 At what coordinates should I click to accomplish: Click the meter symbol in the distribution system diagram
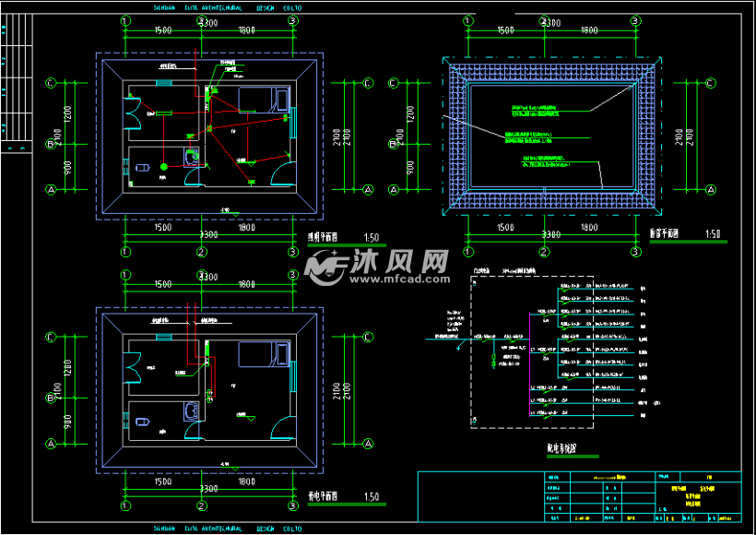(x=493, y=358)
